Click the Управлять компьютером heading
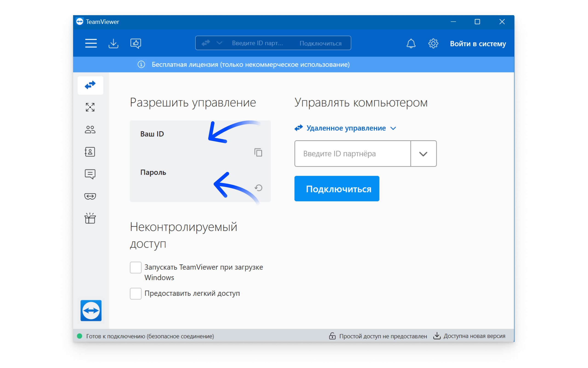The width and height of the screenshot is (588, 368). click(361, 103)
